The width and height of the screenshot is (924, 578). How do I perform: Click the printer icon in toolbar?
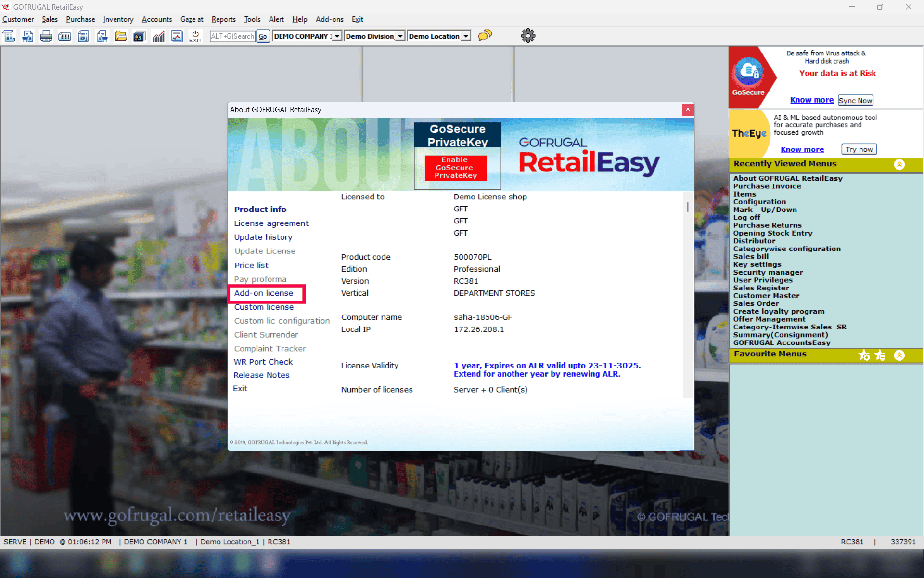coord(46,36)
